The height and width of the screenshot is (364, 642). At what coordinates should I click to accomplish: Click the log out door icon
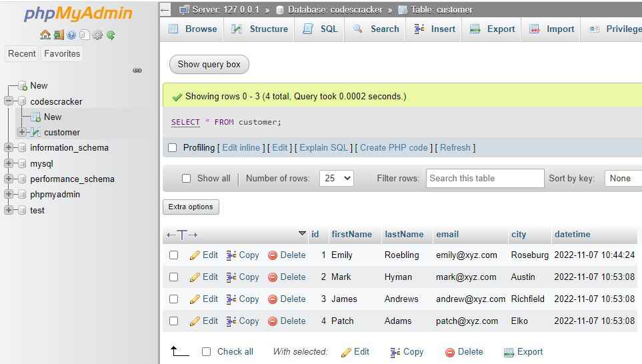(x=59, y=35)
